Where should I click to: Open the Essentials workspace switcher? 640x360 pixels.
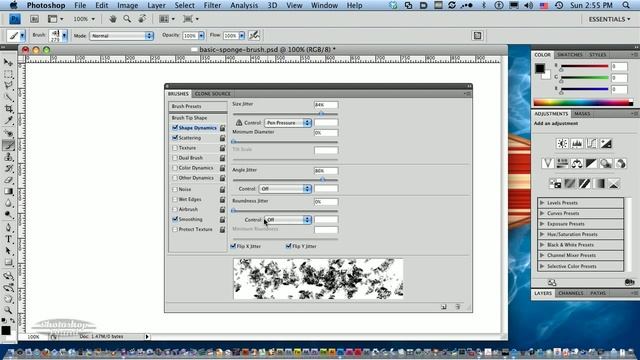pos(609,19)
